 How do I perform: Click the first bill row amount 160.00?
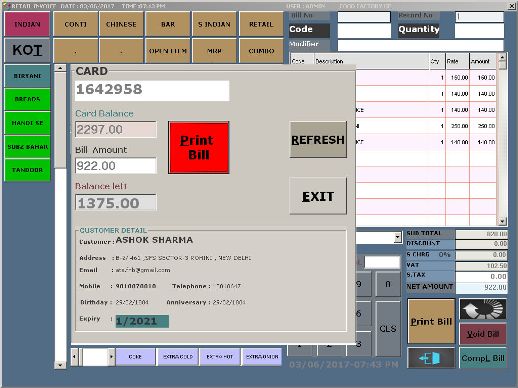coord(486,78)
